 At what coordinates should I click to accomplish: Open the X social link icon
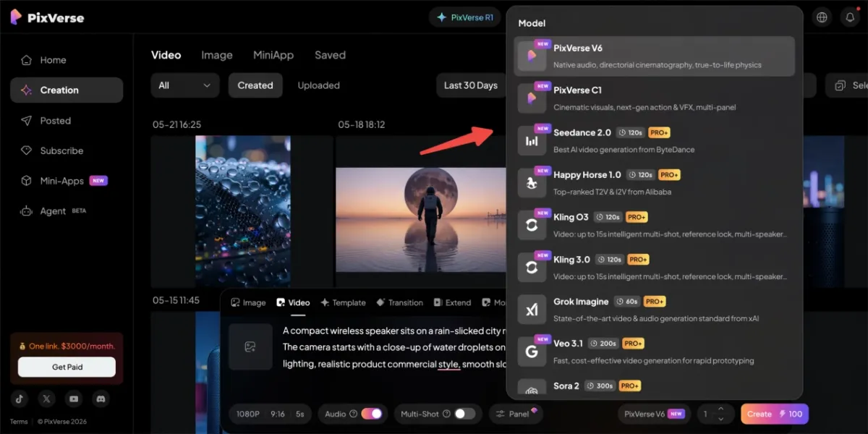point(48,399)
